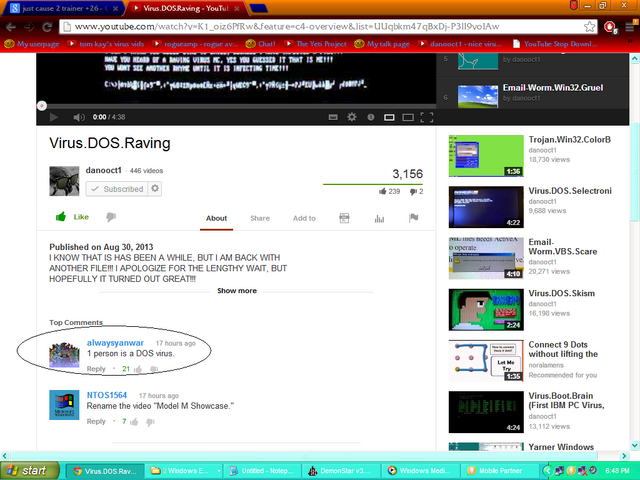The width and height of the screenshot is (640, 480).
Task: Expand the Windows Explorer group dropdown in taskbar
Action: 219,471
